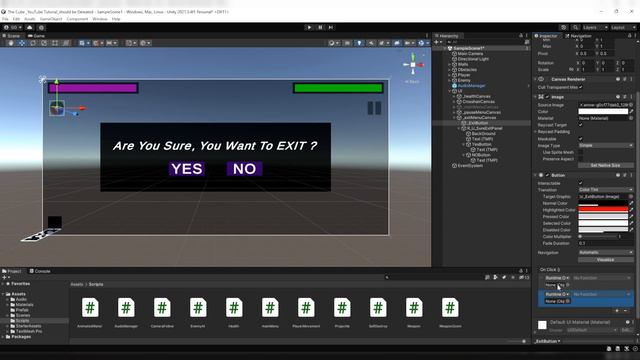
Task: Collapse the UI object in Hierarchy
Action: coord(450,91)
